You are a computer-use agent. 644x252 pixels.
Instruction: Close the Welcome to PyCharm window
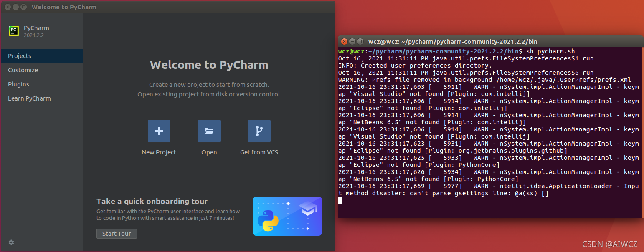click(8, 7)
